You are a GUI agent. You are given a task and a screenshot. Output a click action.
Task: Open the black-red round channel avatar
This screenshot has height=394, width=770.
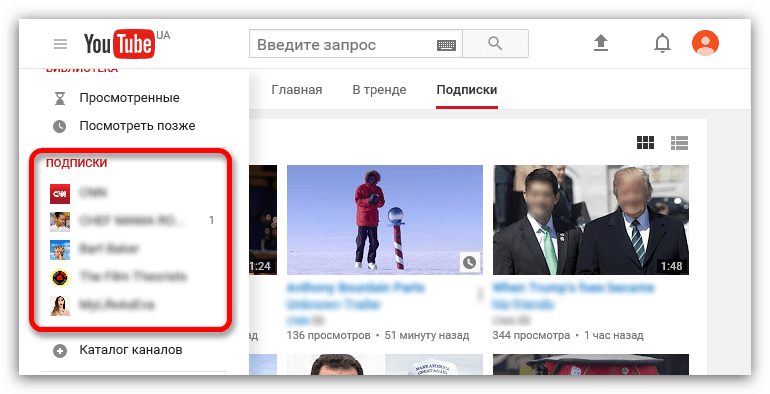[60, 278]
